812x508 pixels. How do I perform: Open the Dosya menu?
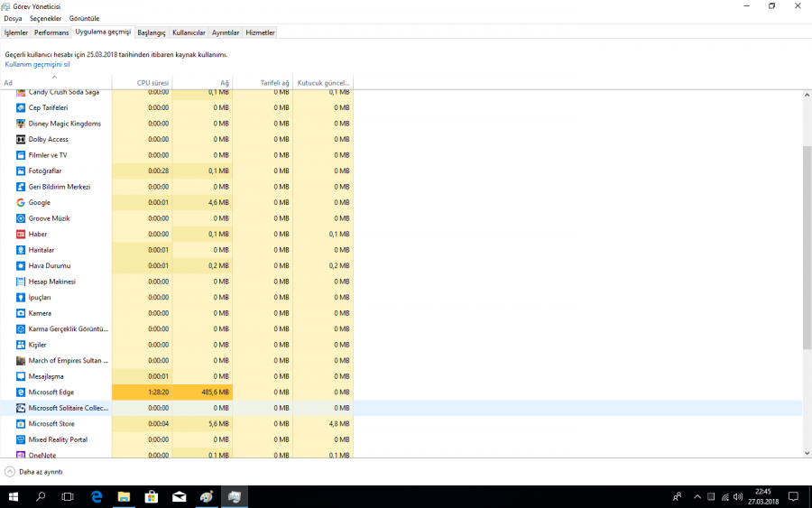coord(13,19)
